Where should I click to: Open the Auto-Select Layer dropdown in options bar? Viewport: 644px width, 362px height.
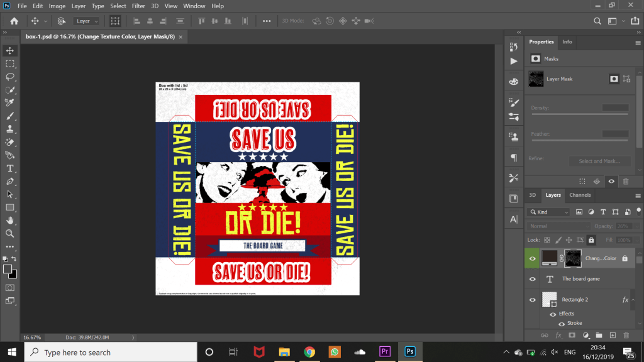[87, 21]
